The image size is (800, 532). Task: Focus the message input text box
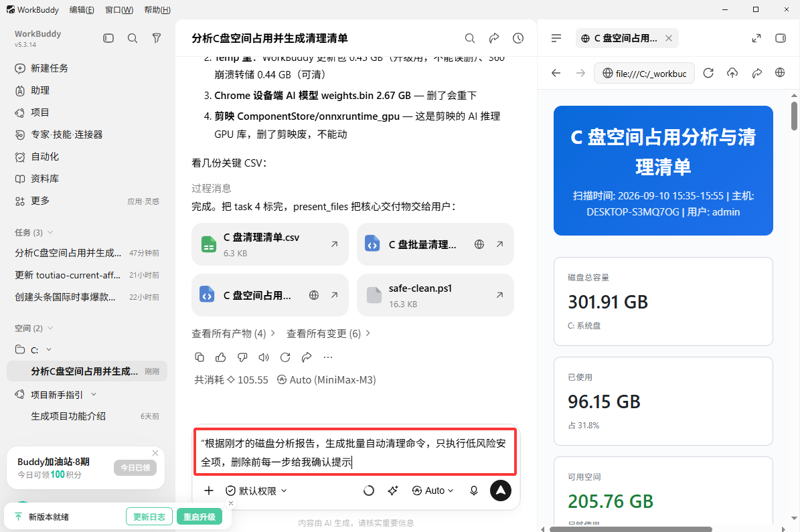tap(355, 452)
